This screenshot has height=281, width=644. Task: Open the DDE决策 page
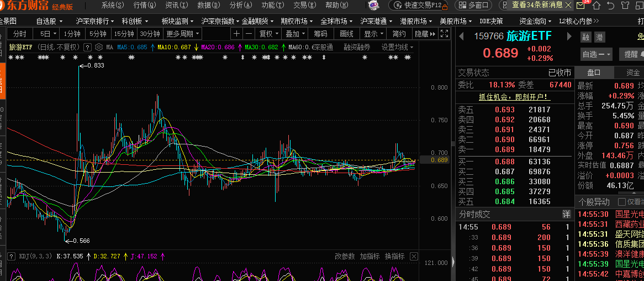click(491, 21)
